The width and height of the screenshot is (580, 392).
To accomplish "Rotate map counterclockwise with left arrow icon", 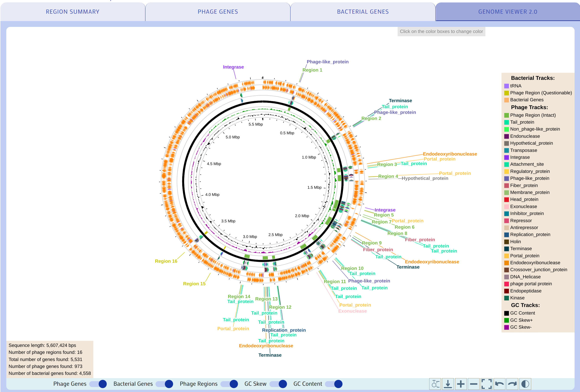I will 499,384.
